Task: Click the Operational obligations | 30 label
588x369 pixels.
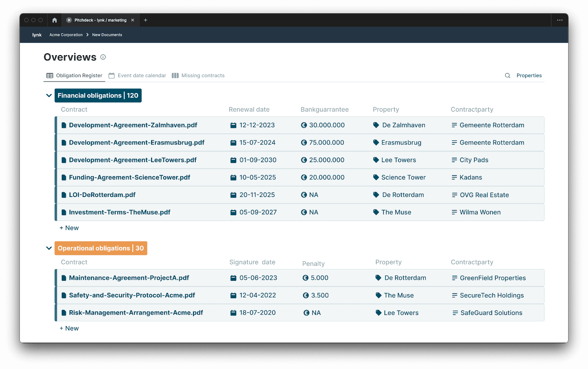Action: [x=101, y=248]
